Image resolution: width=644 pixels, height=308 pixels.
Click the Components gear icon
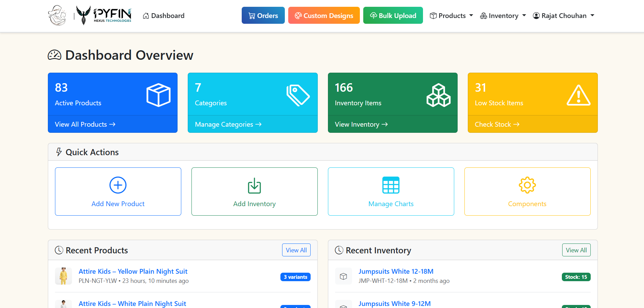pyautogui.click(x=527, y=185)
